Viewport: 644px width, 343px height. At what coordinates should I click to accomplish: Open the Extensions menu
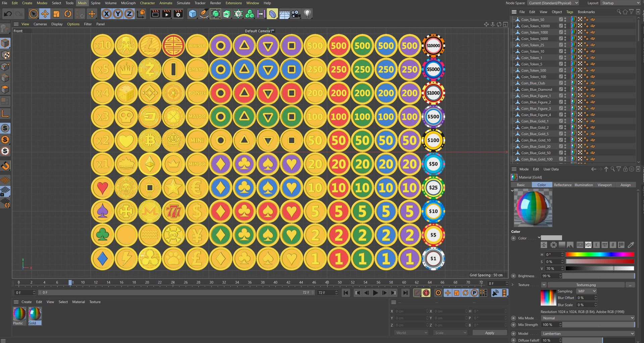pos(233,3)
